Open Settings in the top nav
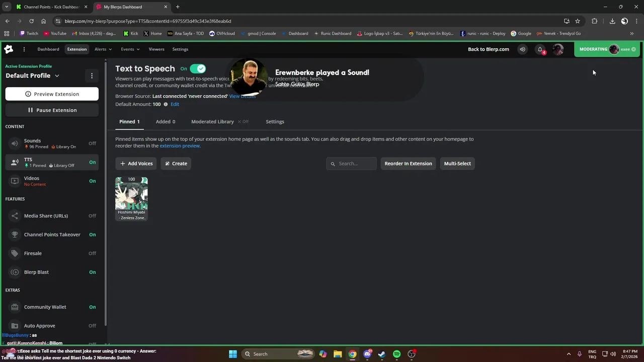The image size is (644, 362). (180, 49)
